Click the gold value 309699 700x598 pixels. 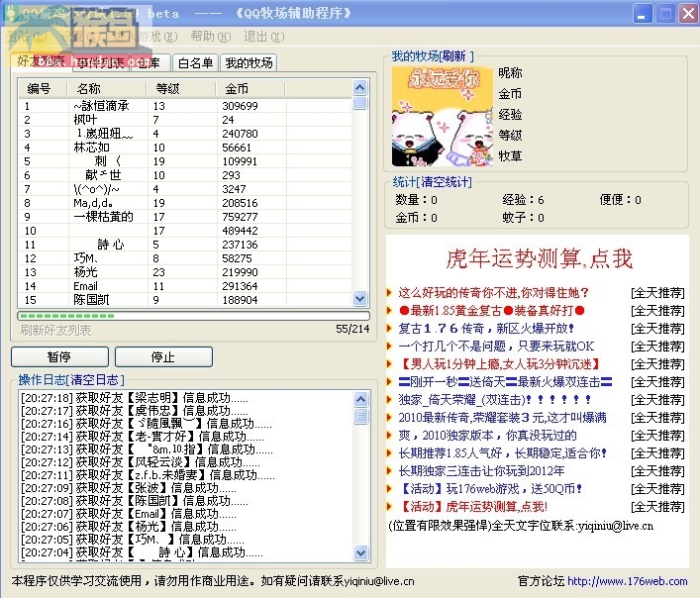click(241, 106)
